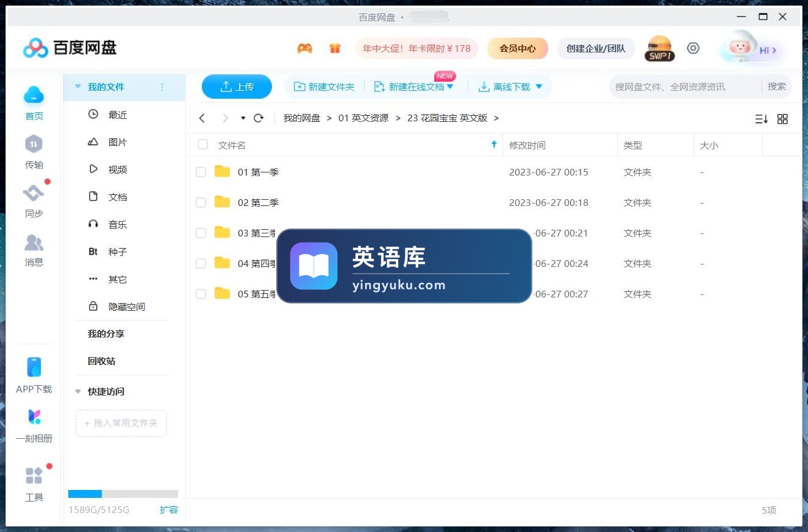Click the 年中大促 promotion banner
This screenshot has height=532, width=808.
417,48
